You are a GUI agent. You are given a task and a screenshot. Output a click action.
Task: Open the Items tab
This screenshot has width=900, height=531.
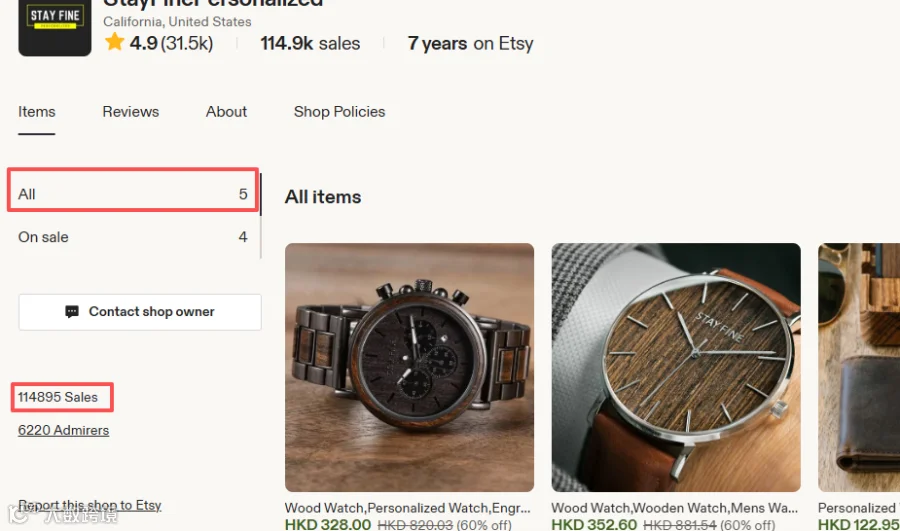coord(37,112)
